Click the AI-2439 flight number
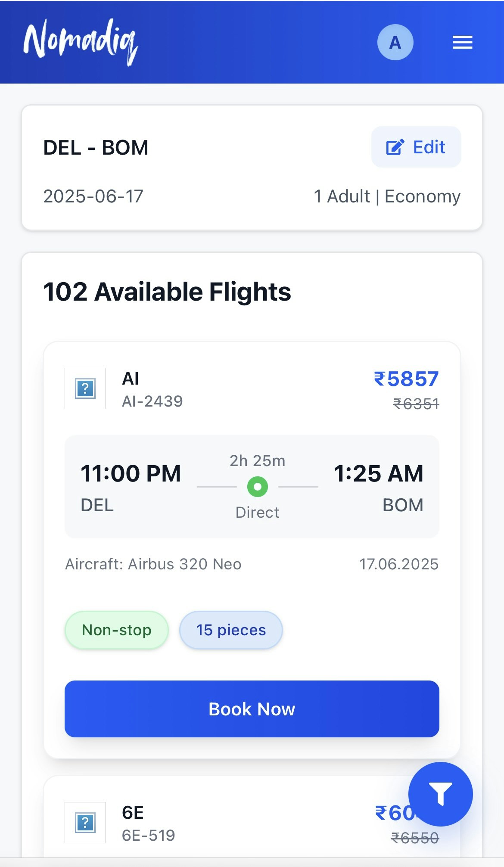Screen dimensions: 504x867 (152, 401)
